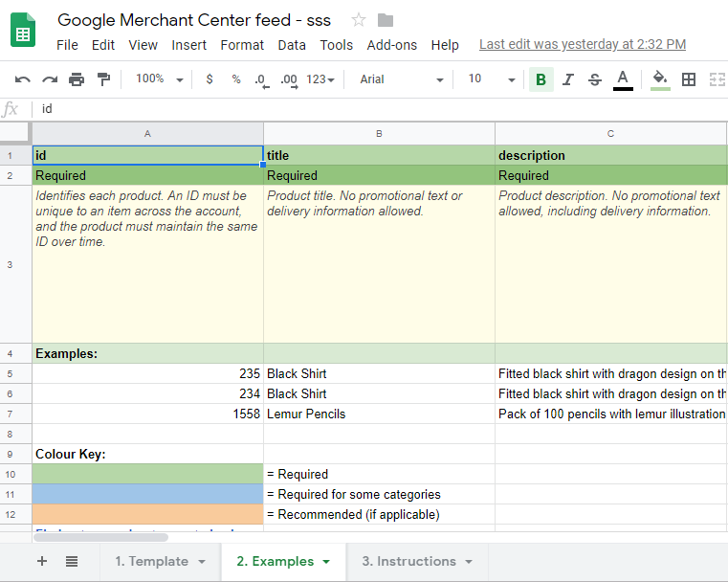Screen dimensions: 728x582
Task: Open the Help menu
Action: tap(445, 45)
